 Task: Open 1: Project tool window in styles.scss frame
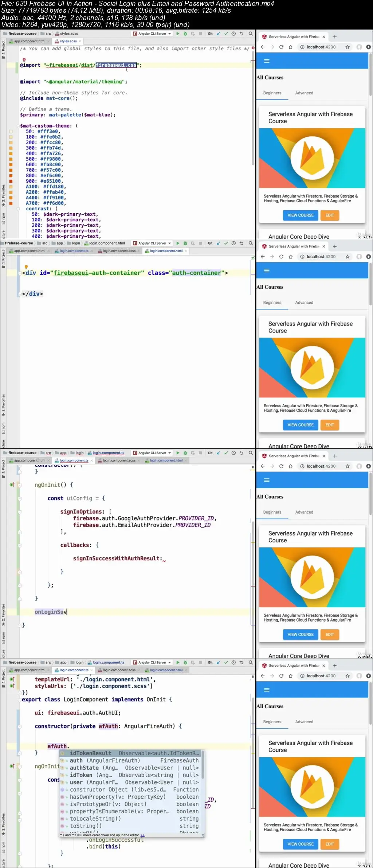3,50
